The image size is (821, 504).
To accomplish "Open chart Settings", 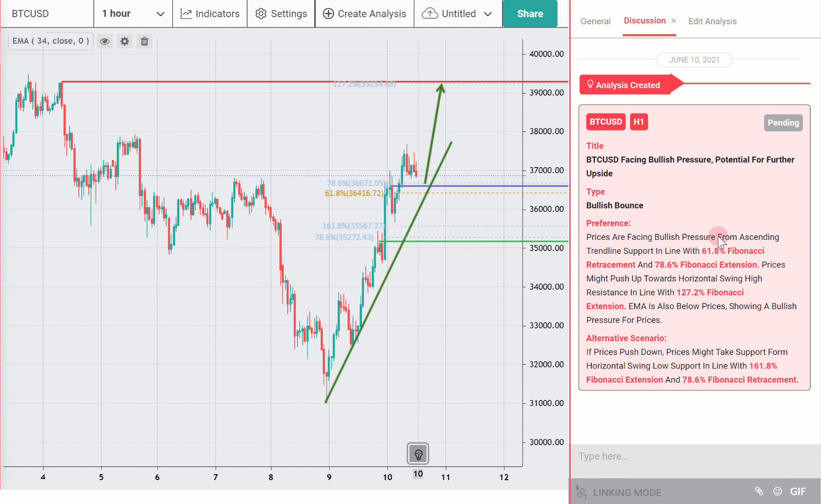I will (x=281, y=14).
